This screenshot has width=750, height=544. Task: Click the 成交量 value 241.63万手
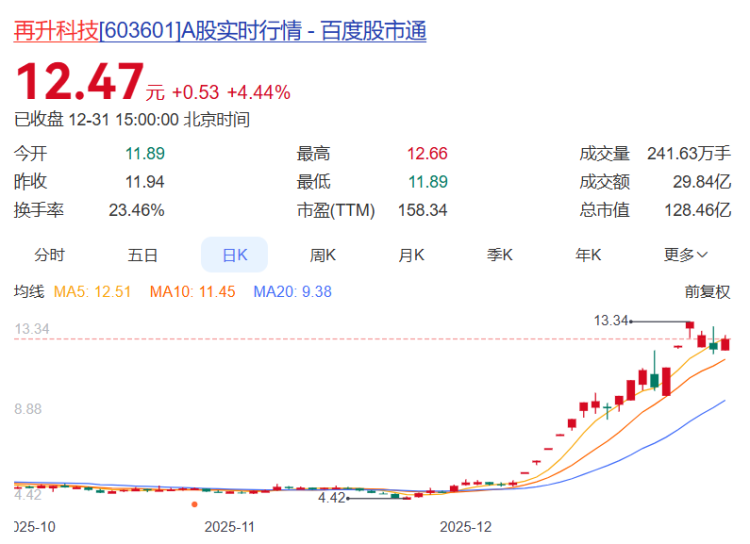(x=689, y=154)
